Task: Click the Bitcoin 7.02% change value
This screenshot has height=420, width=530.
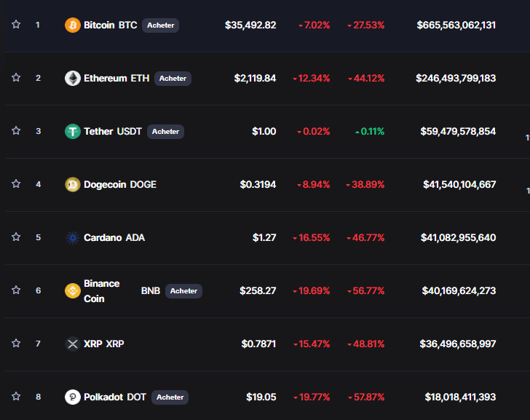Action: (314, 25)
